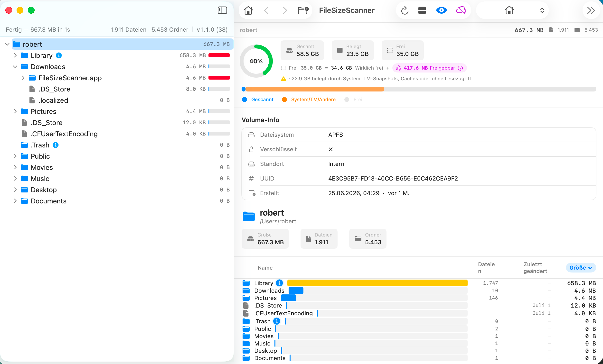Select Movies row in table

pos(419,336)
